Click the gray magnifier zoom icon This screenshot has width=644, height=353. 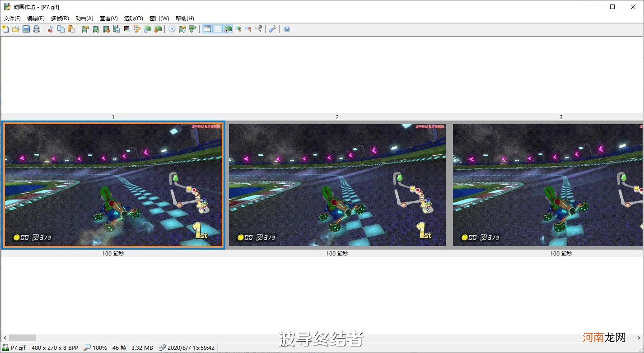(x=259, y=29)
